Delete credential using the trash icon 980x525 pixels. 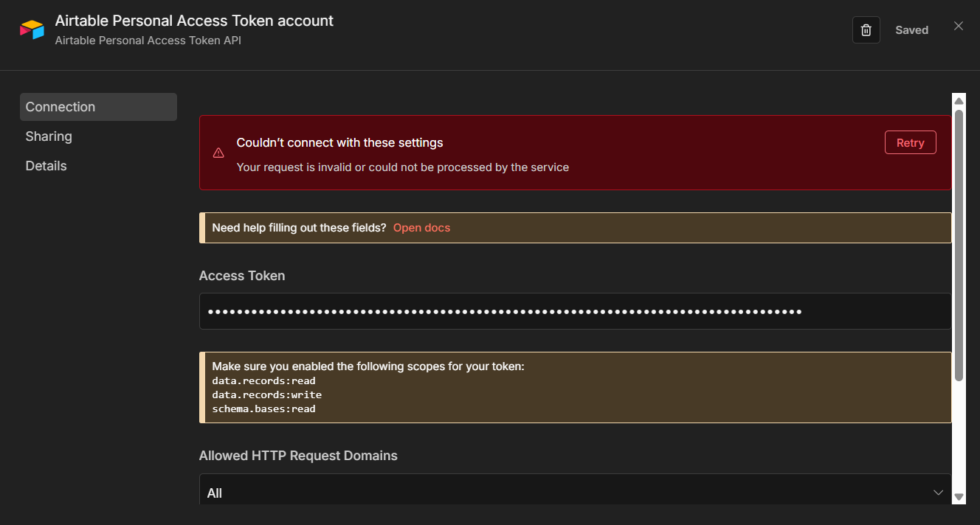(866, 30)
